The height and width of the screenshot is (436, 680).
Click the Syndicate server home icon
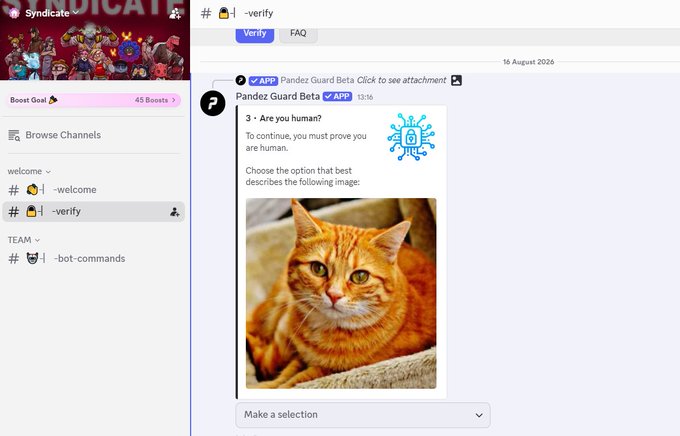[14, 13]
